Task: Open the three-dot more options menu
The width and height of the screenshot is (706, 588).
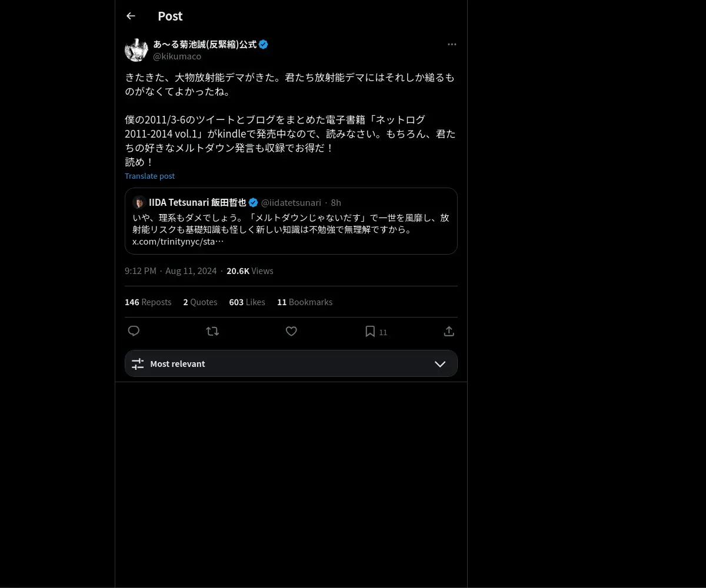Action: [x=452, y=44]
